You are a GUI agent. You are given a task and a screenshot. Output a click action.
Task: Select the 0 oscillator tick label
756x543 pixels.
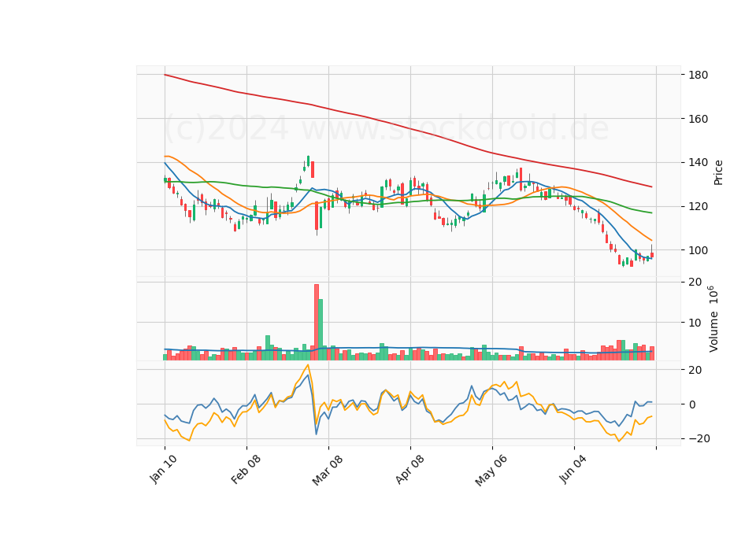(x=692, y=404)
